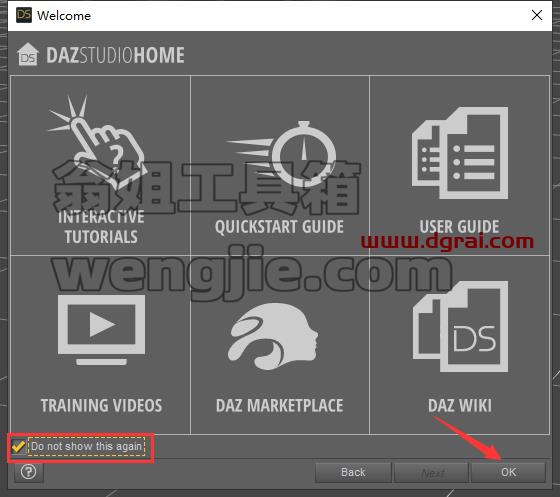Open the User Guide documents icon
Image resolution: width=560 pixels, height=497 pixels.
point(460,153)
